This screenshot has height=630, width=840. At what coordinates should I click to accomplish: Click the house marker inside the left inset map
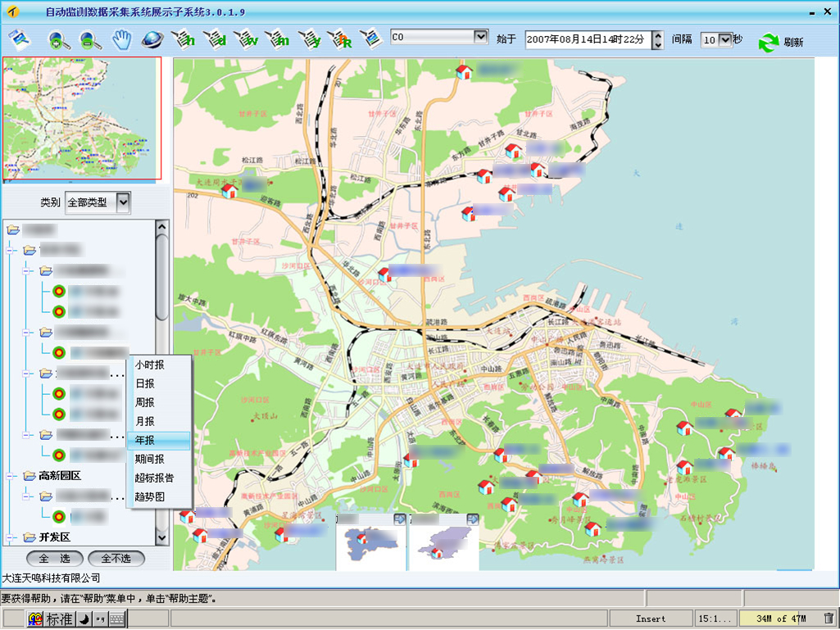[363, 538]
